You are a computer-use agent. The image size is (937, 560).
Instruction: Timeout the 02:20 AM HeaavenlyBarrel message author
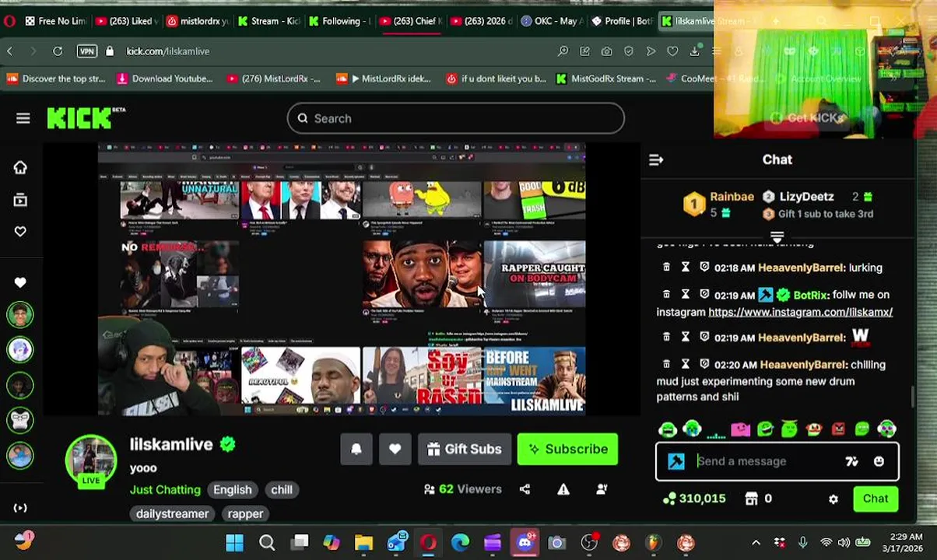[685, 364]
